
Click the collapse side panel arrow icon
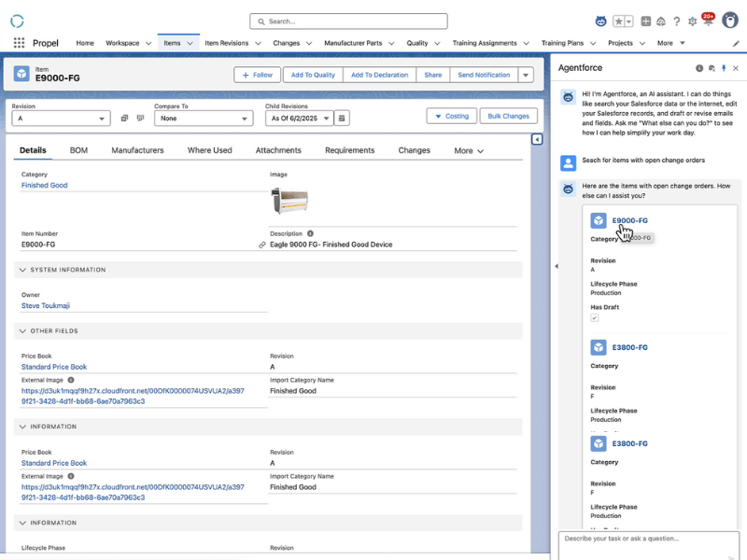(x=537, y=139)
